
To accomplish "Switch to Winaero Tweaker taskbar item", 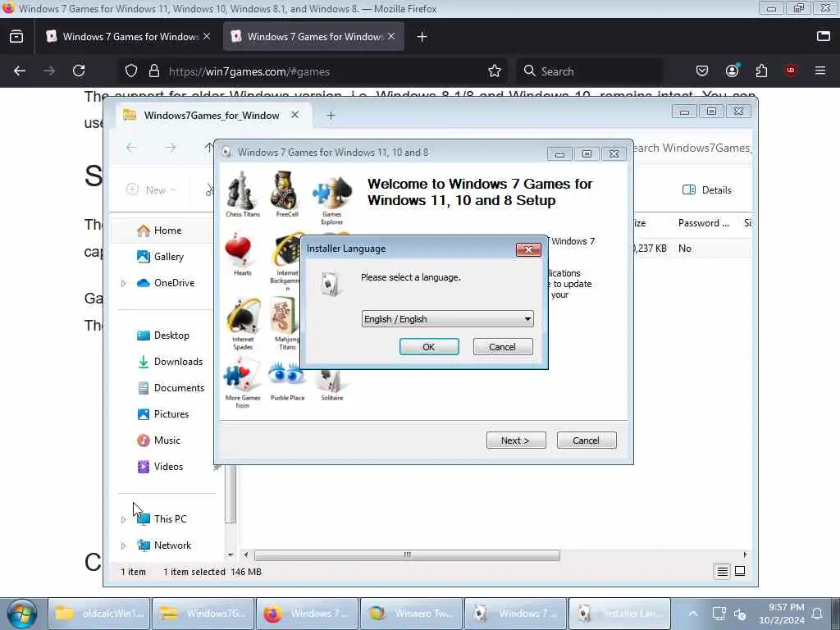I will coord(411,614).
